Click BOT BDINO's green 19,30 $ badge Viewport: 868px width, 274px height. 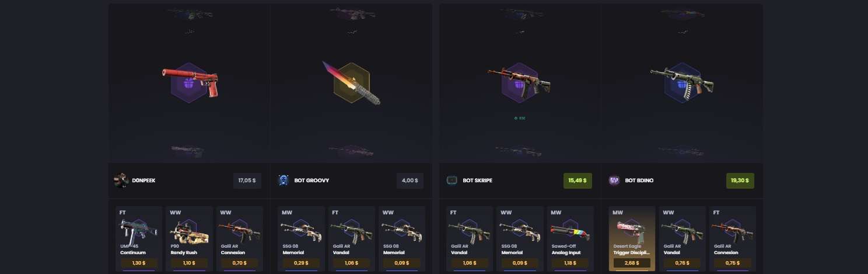(740, 181)
